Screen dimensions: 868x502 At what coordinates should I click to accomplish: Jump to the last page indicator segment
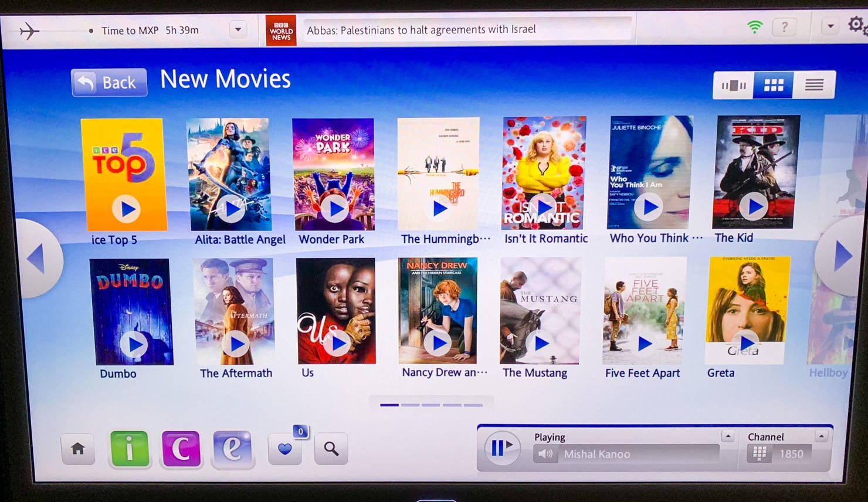[x=473, y=405]
